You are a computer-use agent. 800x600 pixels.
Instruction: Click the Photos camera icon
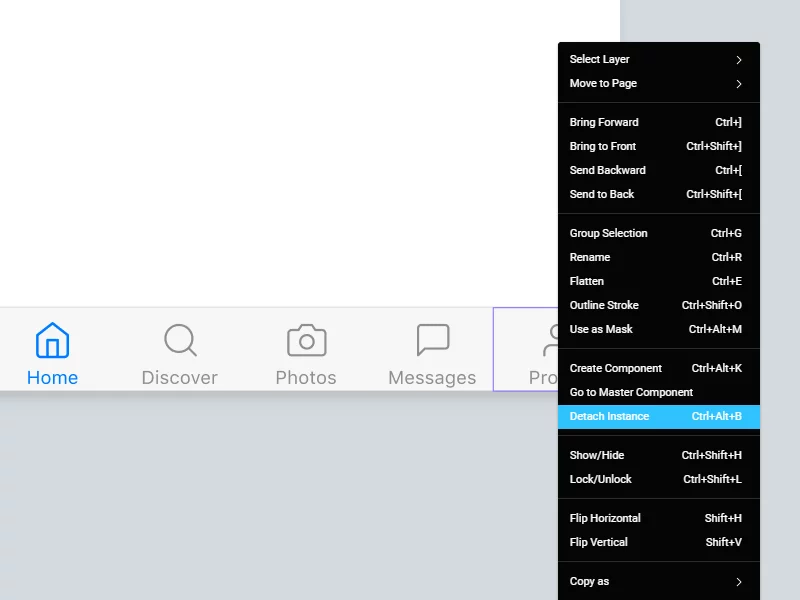[306, 340]
